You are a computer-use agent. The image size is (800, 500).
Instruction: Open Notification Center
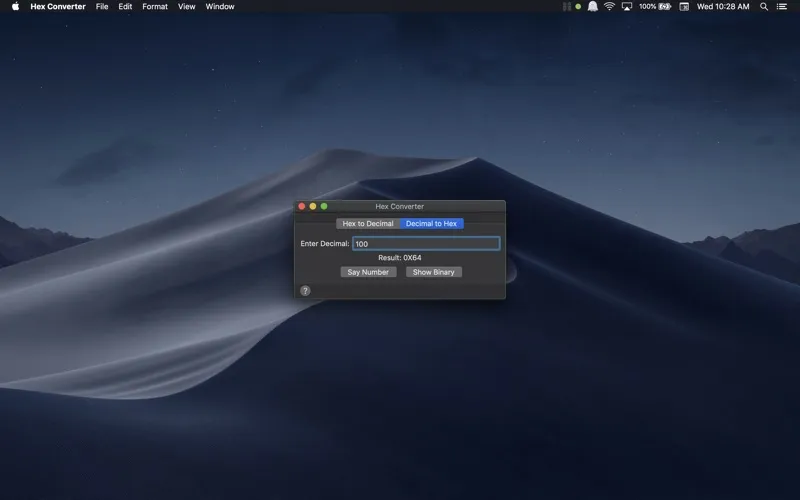[782, 7]
